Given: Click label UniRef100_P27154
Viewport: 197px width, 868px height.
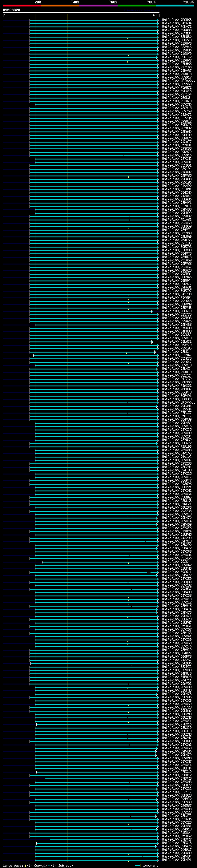Looking at the screenshot, I should point(177,94).
